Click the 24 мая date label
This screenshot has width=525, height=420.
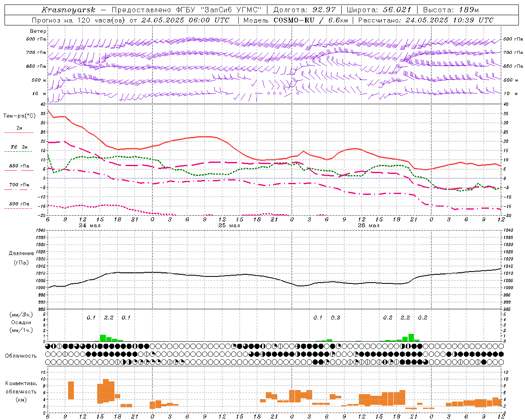pos(89,225)
